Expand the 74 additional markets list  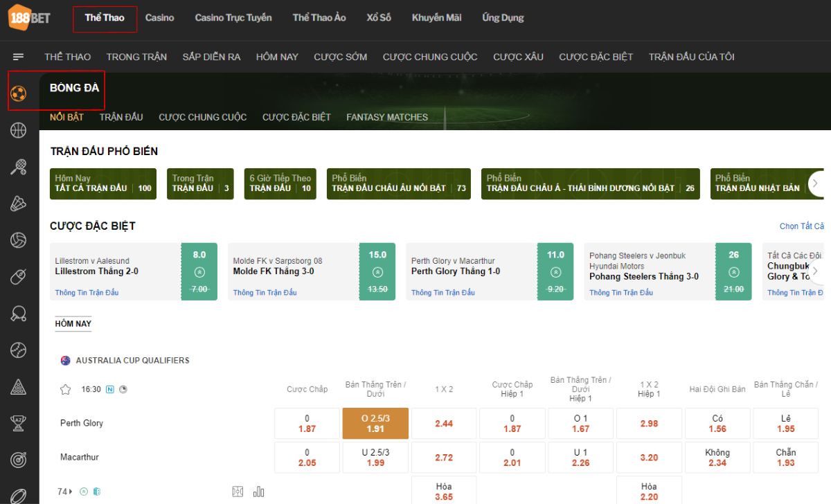tap(64, 492)
